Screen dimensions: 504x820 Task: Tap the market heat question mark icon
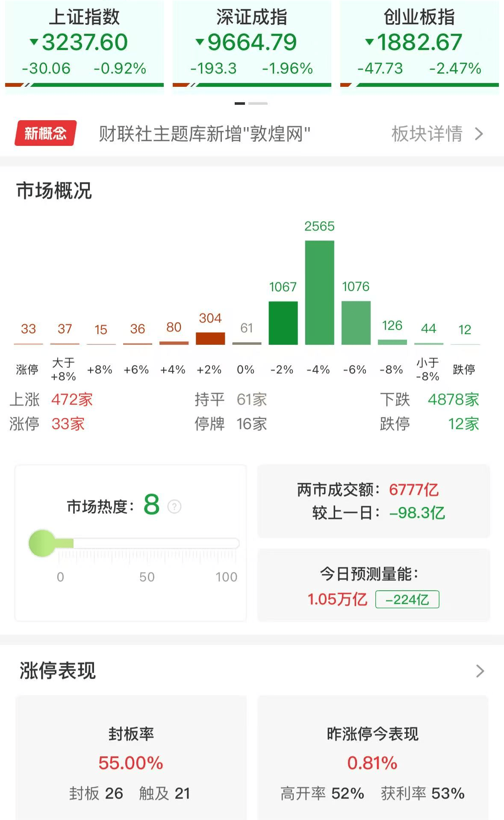[x=174, y=506]
